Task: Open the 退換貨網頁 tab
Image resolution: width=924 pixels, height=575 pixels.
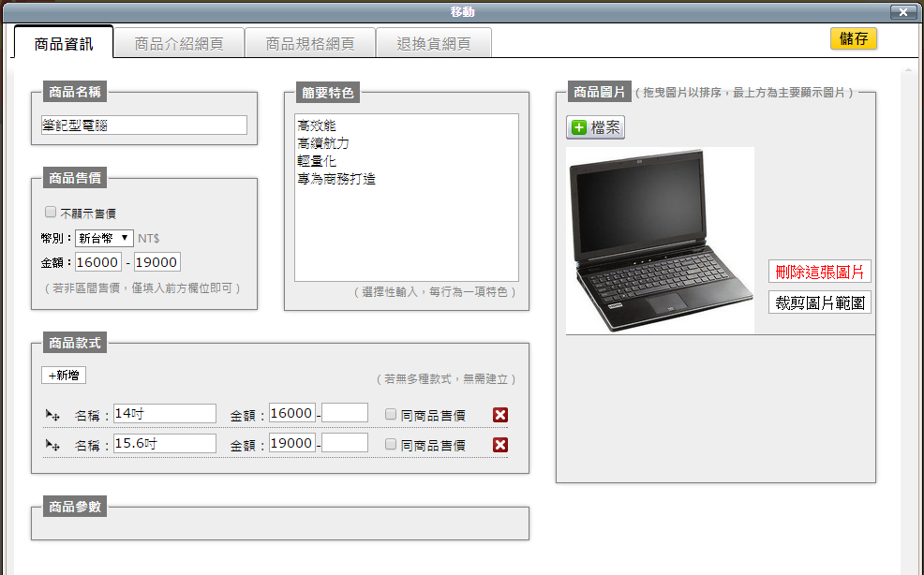Action: pyautogui.click(x=433, y=43)
